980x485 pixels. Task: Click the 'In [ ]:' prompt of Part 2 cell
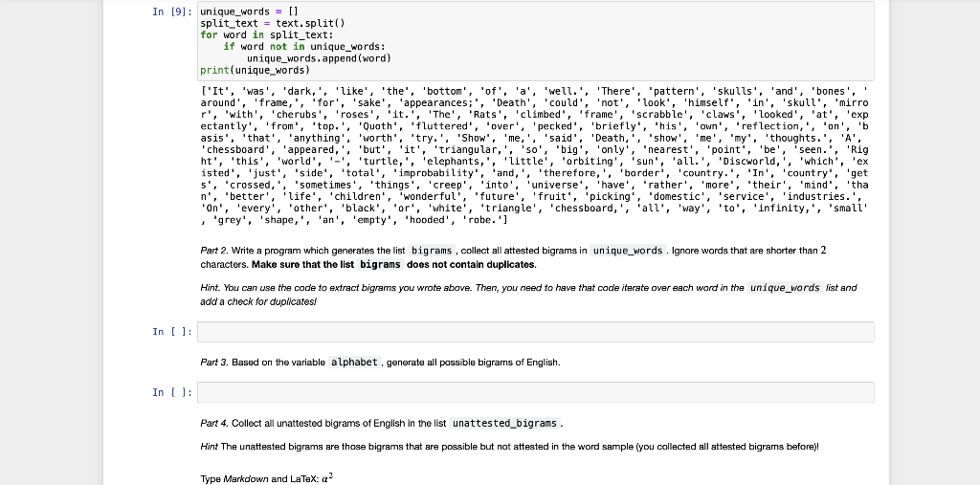(x=172, y=332)
